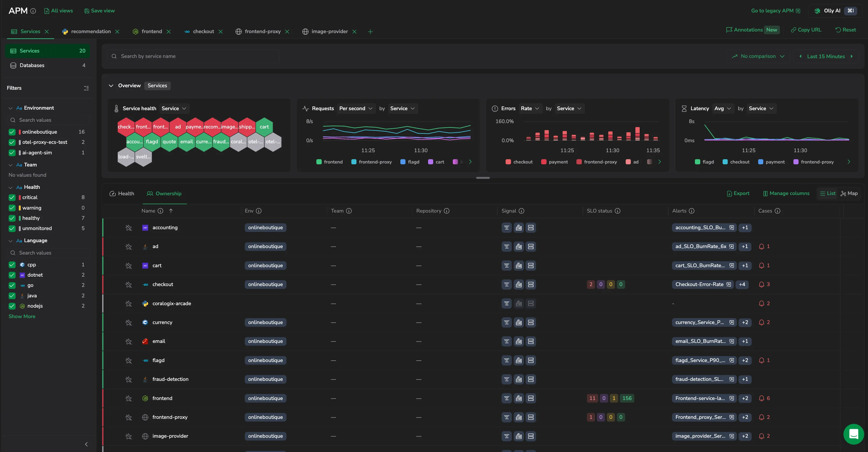The height and width of the screenshot is (452, 868).
Task: Open external link icon on Checkout-Error-Rate alert
Action: 729,284
